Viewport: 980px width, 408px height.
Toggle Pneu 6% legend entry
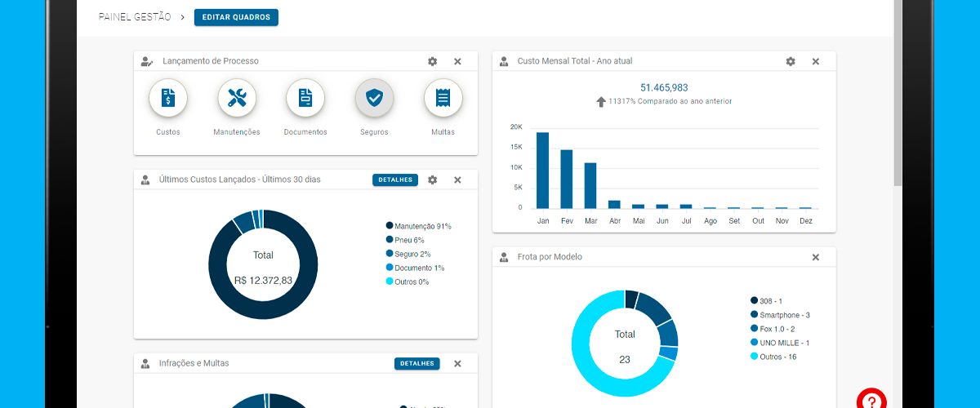(405, 240)
